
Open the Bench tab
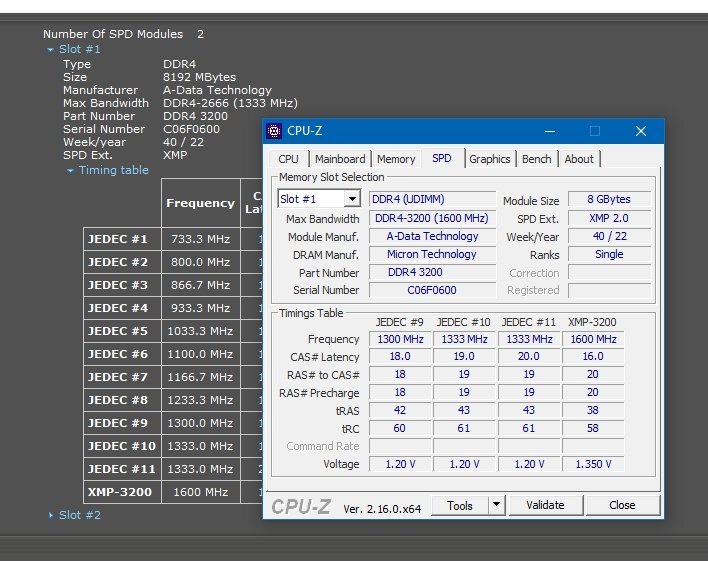tap(537, 159)
